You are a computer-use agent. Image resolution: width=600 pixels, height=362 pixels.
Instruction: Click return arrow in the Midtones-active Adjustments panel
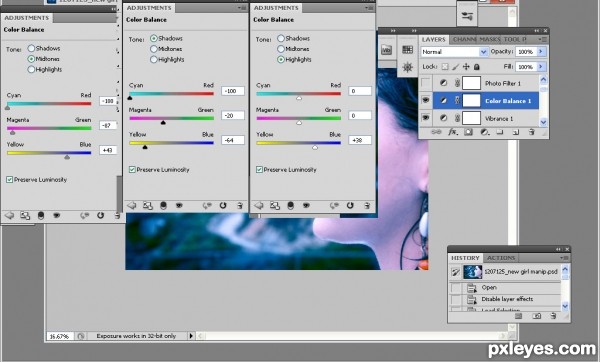[9, 216]
